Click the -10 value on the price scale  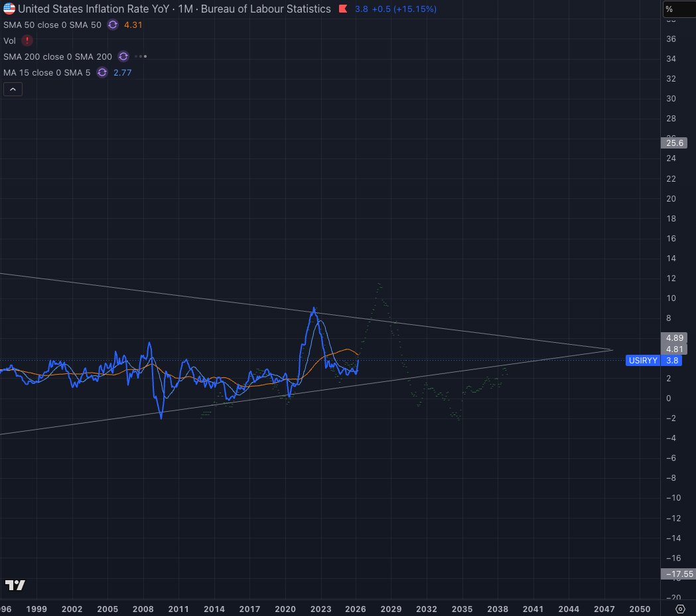673,497
